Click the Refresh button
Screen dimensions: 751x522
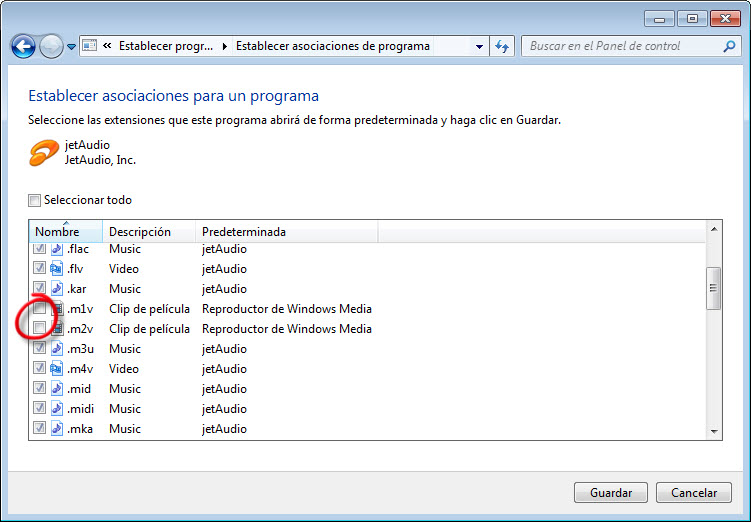point(502,46)
